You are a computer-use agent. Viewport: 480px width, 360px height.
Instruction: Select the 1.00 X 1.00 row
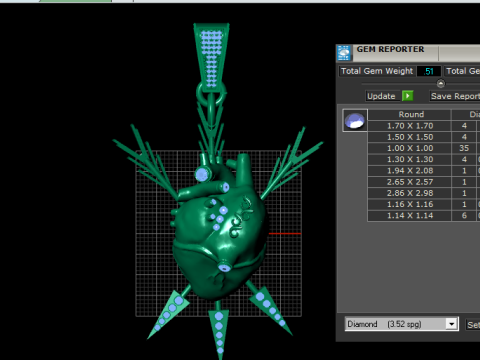[x=424, y=148]
